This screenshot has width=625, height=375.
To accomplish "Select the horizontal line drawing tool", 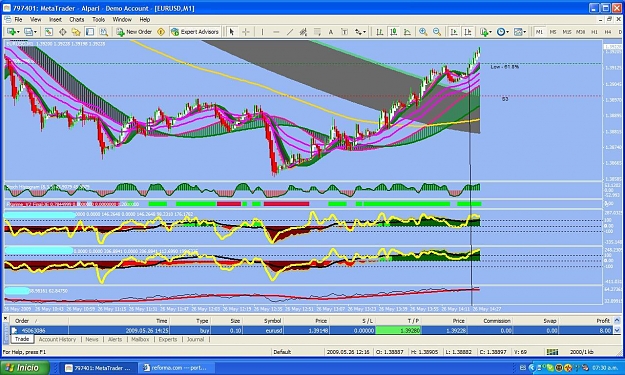I will pos(276,32).
